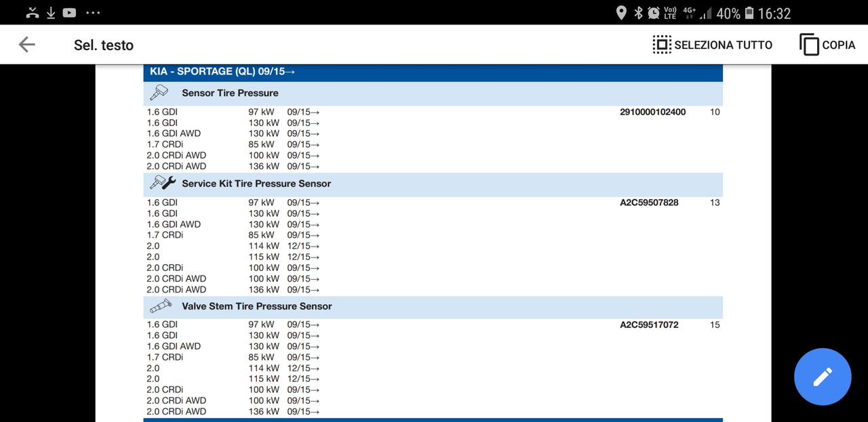868x422 pixels.
Task: Open the YouTube notification icon
Action: (x=69, y=13)
